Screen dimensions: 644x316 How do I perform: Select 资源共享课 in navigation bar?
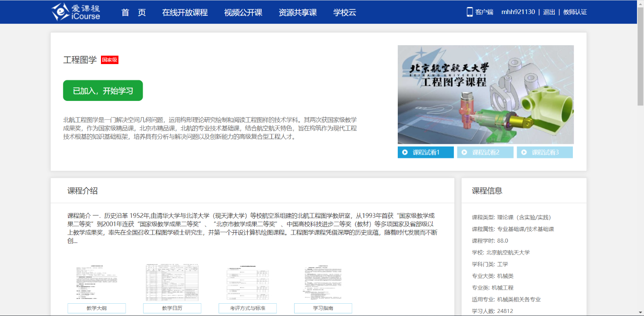[x=298, y=12]
